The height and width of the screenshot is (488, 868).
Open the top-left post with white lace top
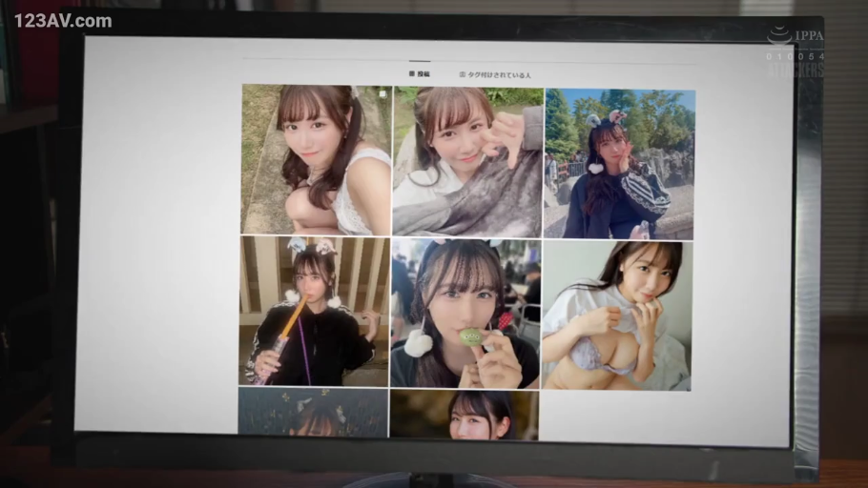315,159
